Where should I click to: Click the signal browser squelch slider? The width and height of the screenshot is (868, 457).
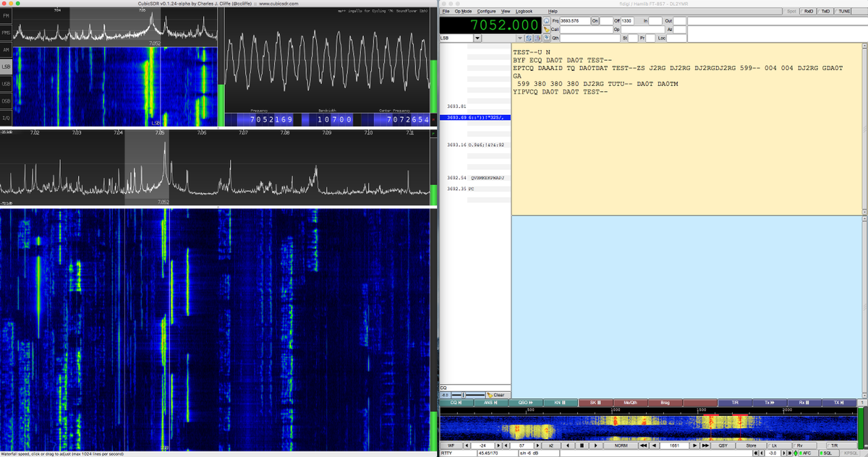468,395
